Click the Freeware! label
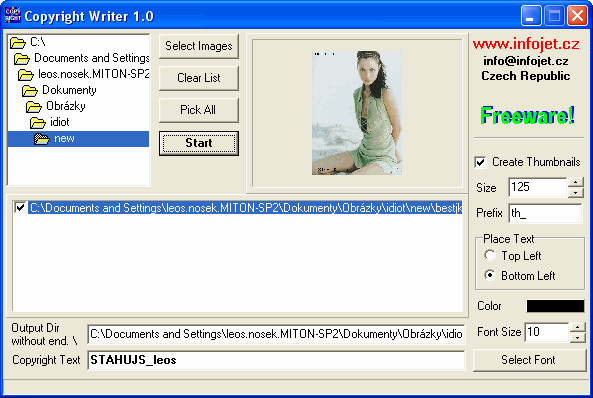The width and height of the screenshot is (593, 398). 527,115
